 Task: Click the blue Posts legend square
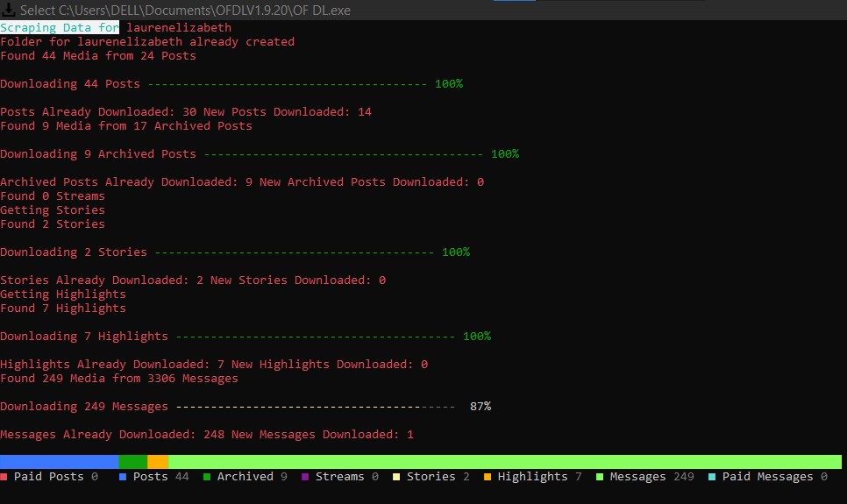[123, 477]
